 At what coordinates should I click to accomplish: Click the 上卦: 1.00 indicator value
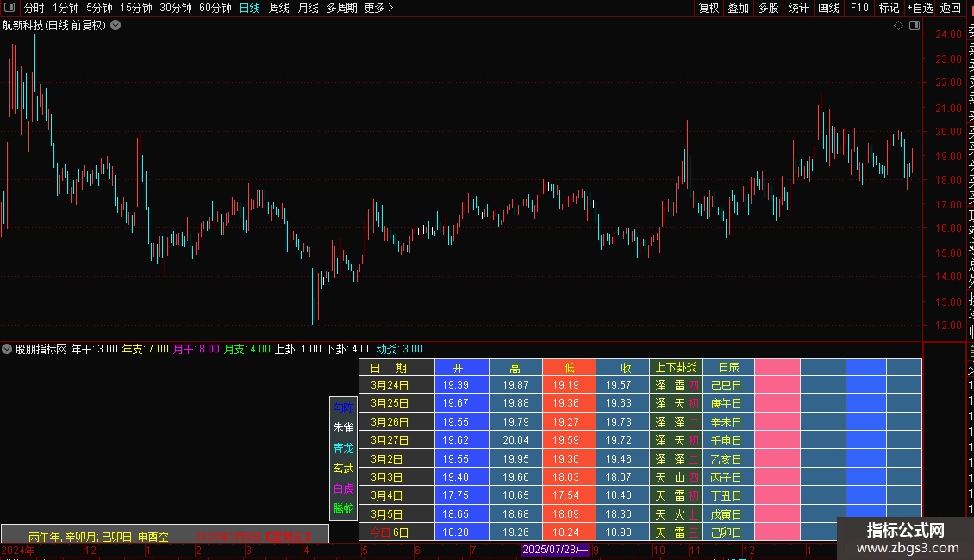click(x=298, y=349)
